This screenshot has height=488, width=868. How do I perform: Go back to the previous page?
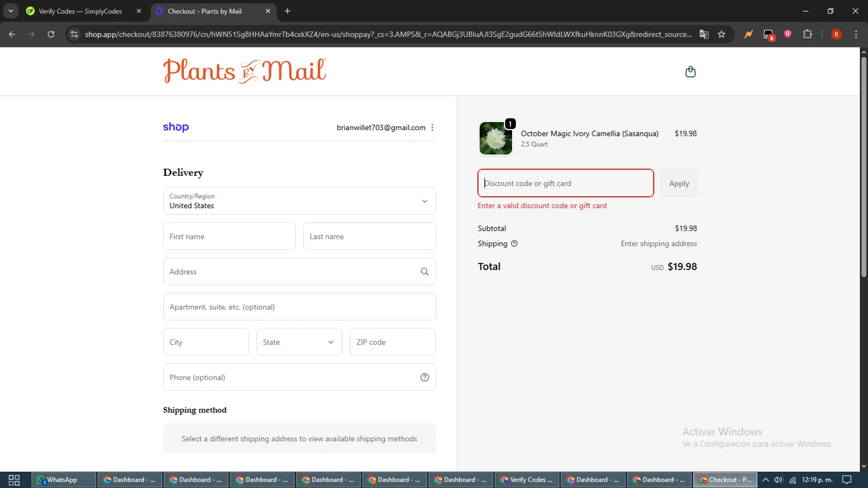coord(12,34)
